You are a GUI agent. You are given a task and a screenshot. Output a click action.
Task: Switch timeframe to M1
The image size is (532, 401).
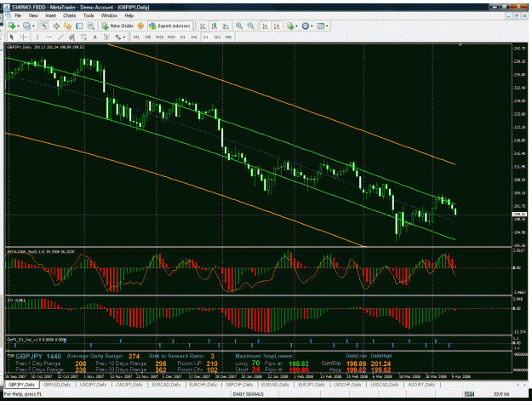[136, 37]
